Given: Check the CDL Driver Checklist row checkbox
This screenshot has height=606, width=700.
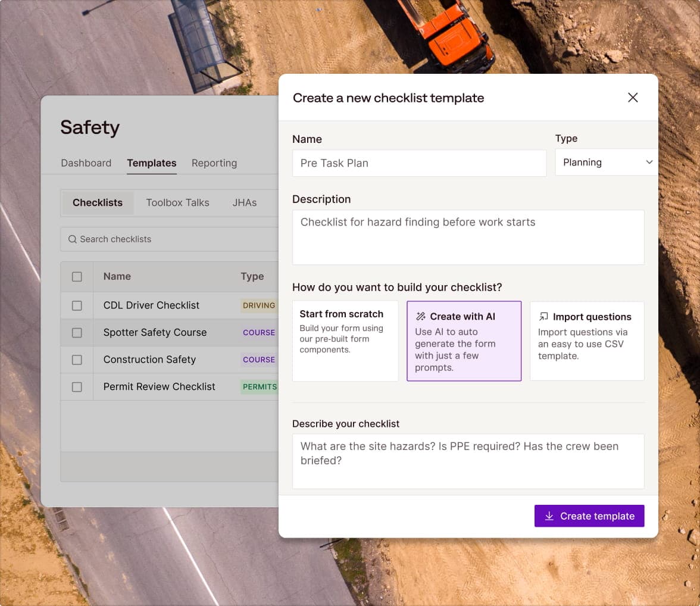Looking at the screenshot, I should point(77,305).
